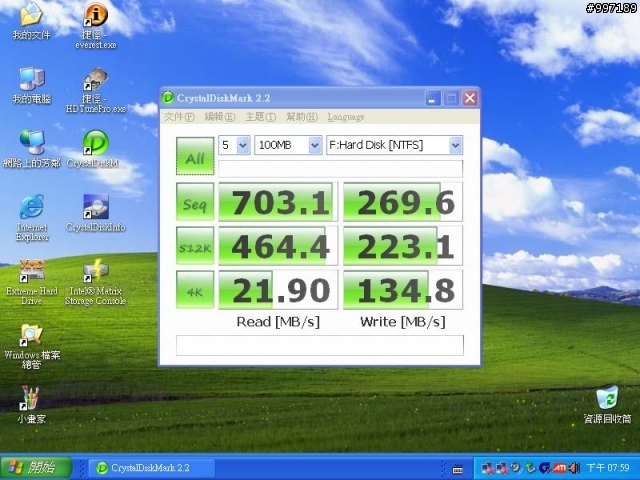Click the 512K write result 223.1
The height and width of the screenshot is (480, 640).
[x=403, y=246]
